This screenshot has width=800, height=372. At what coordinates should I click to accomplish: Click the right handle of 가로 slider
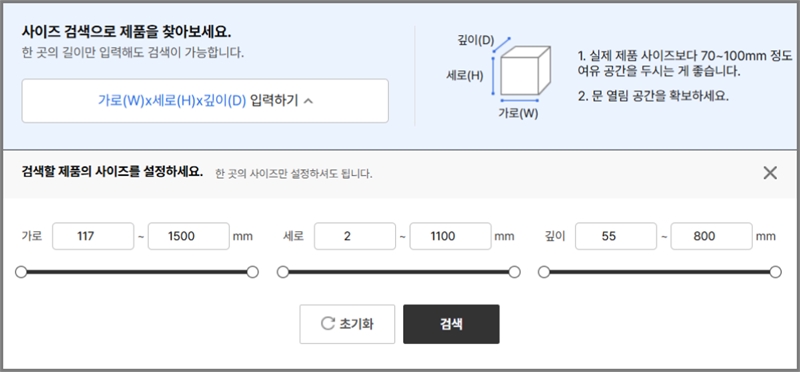(253, 272)
